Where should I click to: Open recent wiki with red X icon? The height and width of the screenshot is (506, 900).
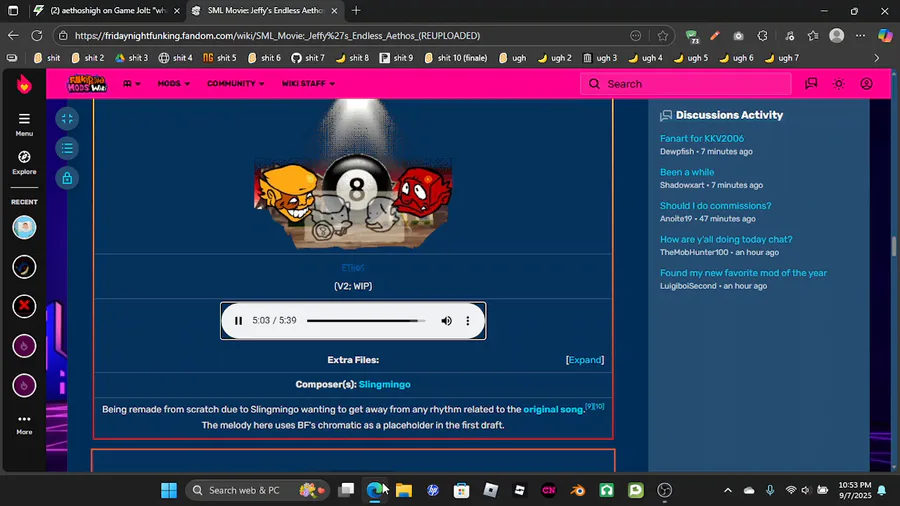click(24, 306)
